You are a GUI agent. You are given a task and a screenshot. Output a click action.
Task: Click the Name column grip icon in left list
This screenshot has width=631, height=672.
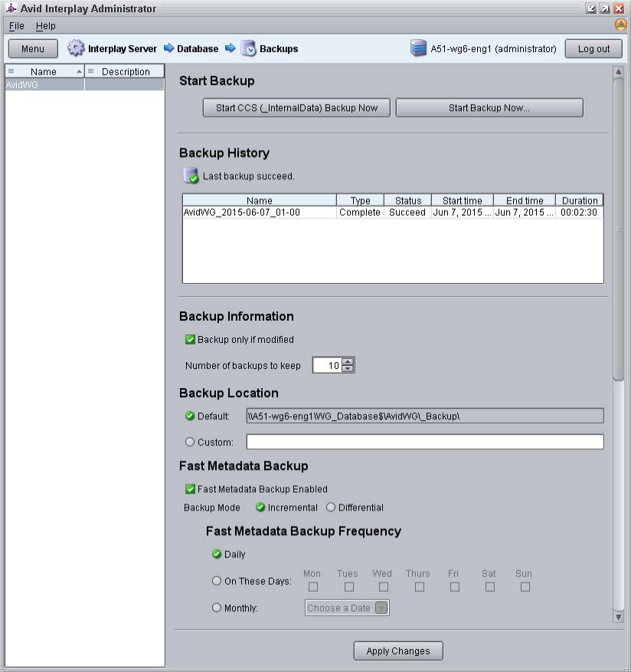click(x=11, y=71)
